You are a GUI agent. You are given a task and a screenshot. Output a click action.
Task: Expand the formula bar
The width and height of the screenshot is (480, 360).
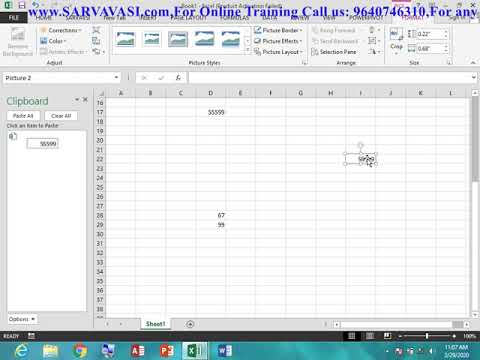474,78
